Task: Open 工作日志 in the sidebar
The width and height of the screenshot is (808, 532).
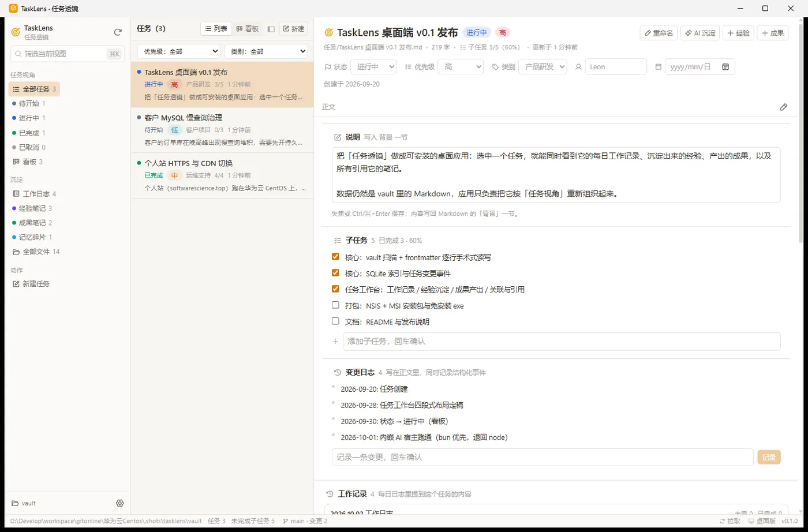Action: point(34,194)
